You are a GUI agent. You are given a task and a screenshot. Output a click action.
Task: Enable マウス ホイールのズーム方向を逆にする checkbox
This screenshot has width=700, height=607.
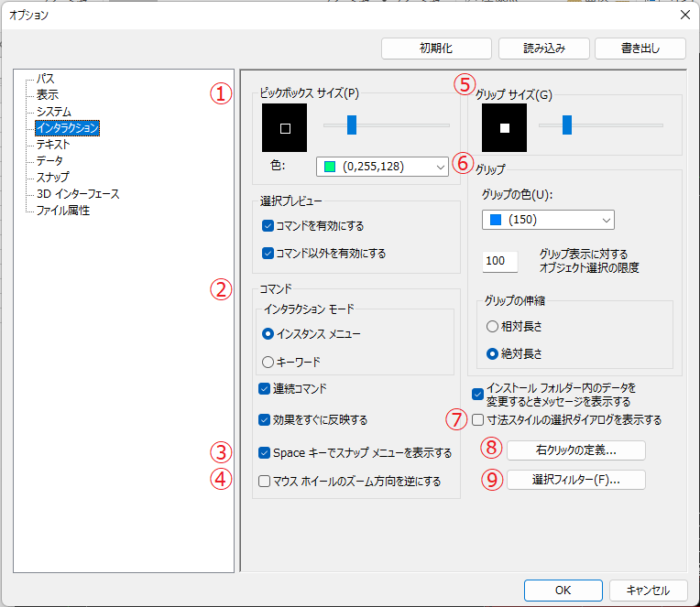[264, 482]
